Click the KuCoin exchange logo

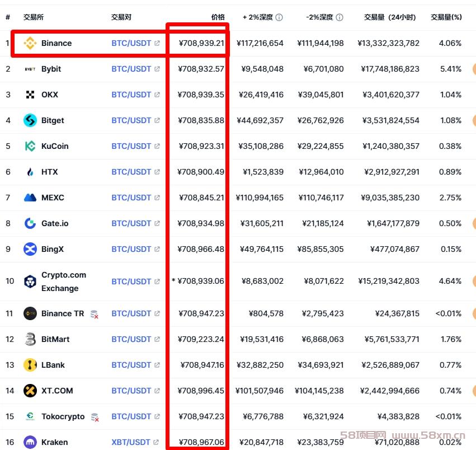coord(30,146)
